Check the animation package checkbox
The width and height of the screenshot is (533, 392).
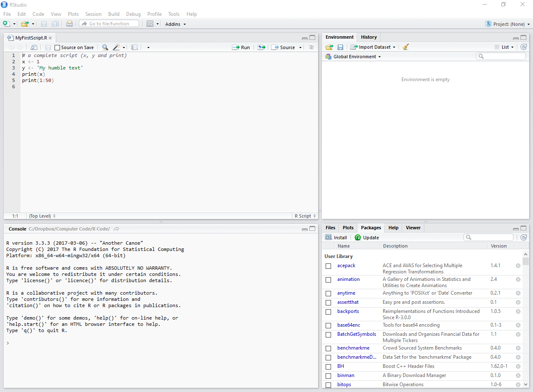click(329, 280)
